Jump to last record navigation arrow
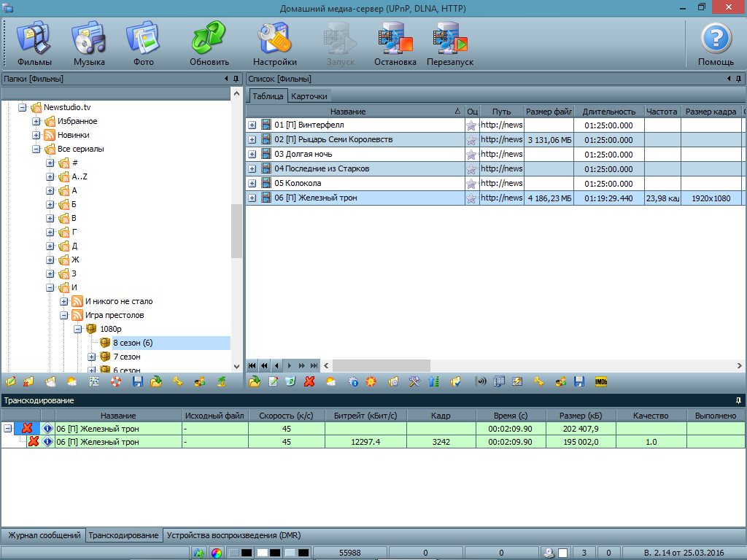The width and height of the screenshot is (747, 560). pyautogui.click(x=314, y=365)
